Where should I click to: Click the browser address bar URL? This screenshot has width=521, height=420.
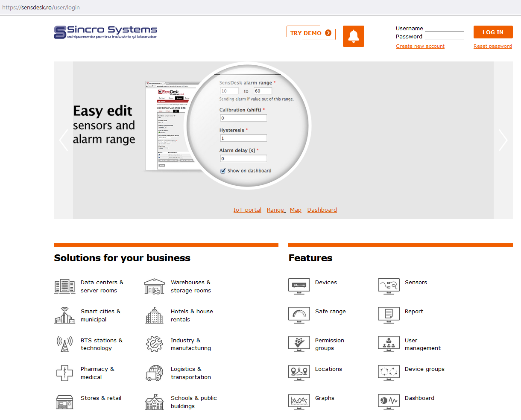click(41, 7)
